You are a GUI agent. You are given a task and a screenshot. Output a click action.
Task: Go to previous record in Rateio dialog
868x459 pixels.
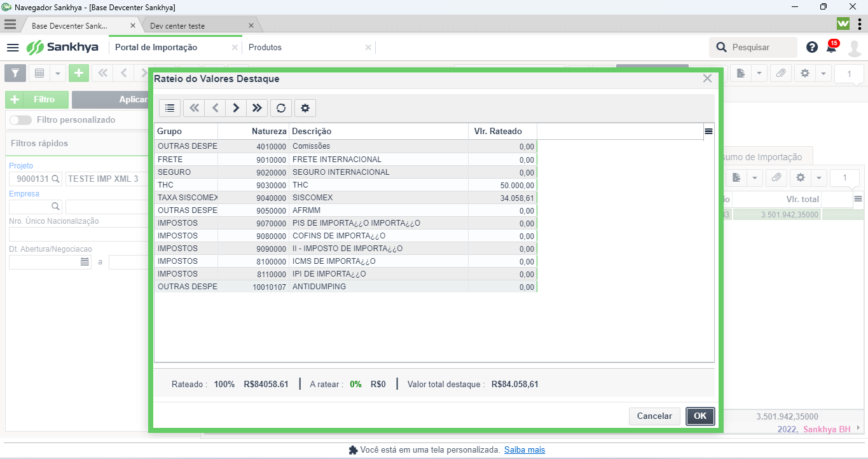coord(215,108)
